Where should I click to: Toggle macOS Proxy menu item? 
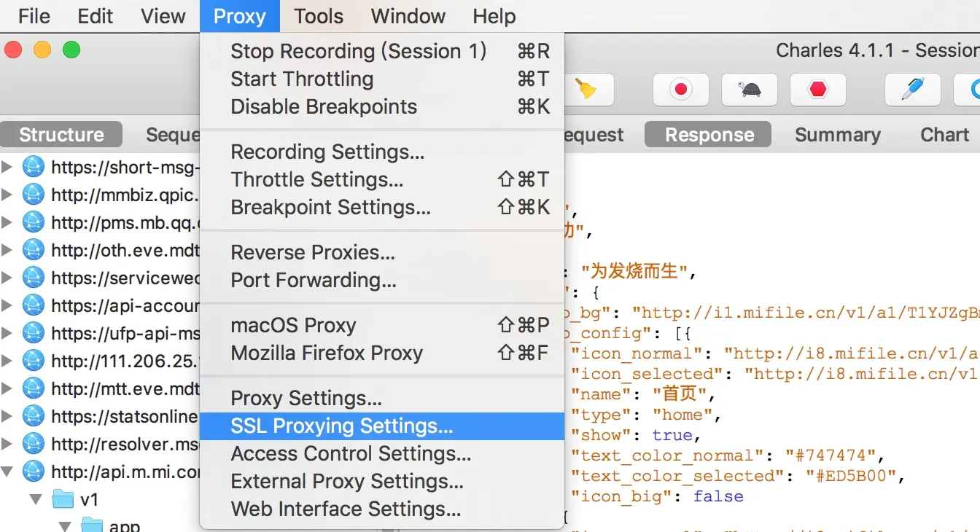click(382, 325)
